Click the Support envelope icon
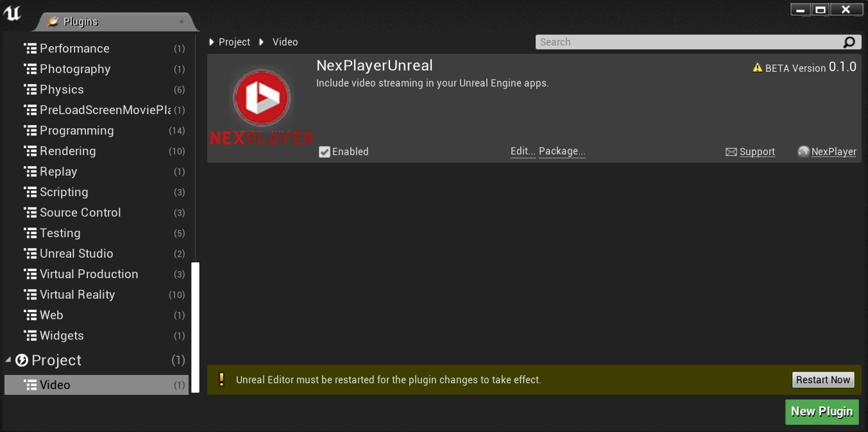Viewport: 868px width, 432px height. click(x=731, y=152)
